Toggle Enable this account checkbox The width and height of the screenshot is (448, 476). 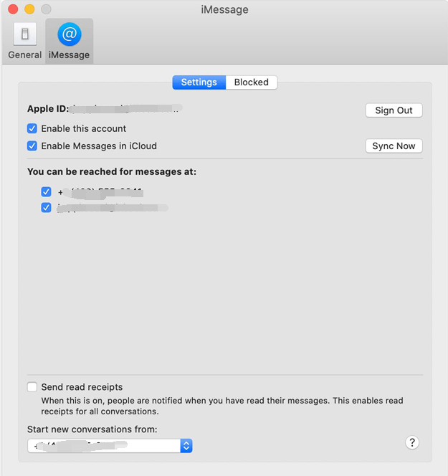pyautogui.click(x=32, y=128)
